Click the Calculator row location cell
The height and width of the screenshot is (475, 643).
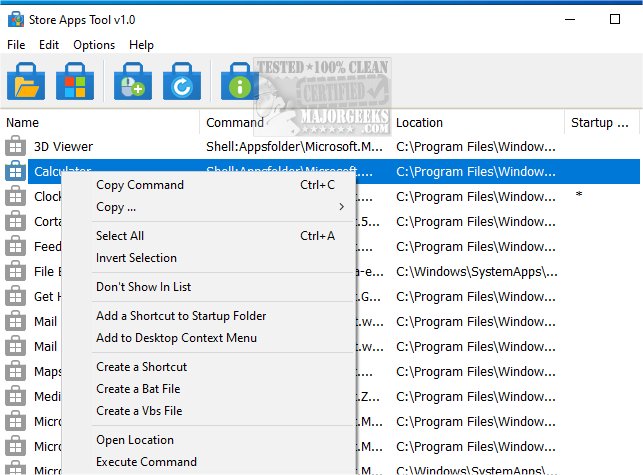476,171
